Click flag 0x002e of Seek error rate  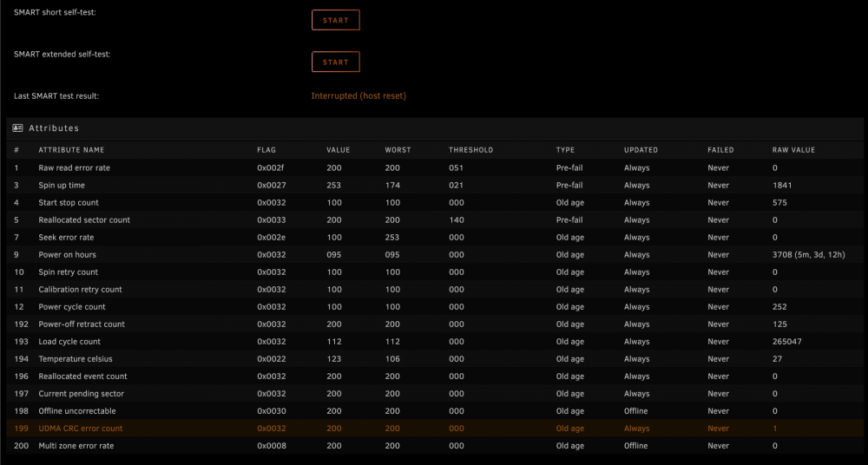pos(271,238)
